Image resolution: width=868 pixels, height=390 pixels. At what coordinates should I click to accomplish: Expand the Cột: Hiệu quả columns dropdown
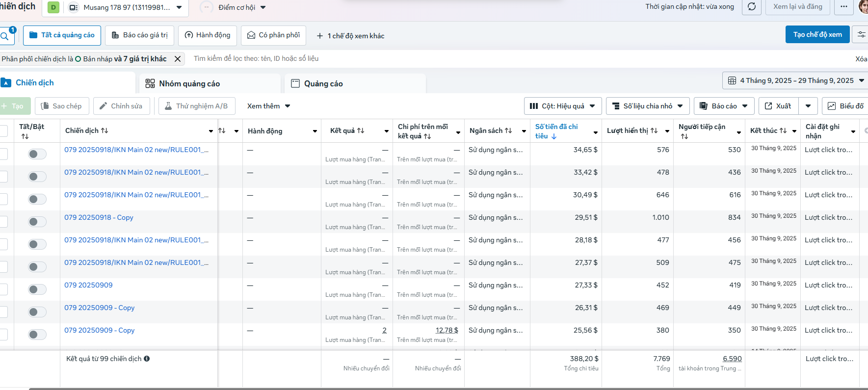click(x=563, y=106)
